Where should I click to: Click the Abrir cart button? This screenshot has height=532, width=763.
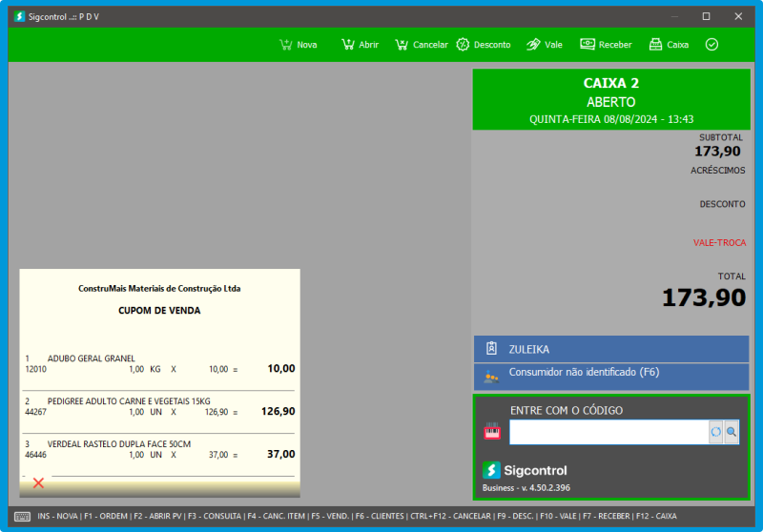coord(360,45)
